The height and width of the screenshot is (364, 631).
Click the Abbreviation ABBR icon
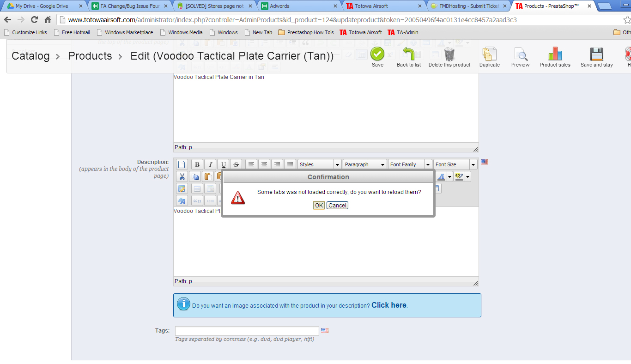[x=210, y=200]
